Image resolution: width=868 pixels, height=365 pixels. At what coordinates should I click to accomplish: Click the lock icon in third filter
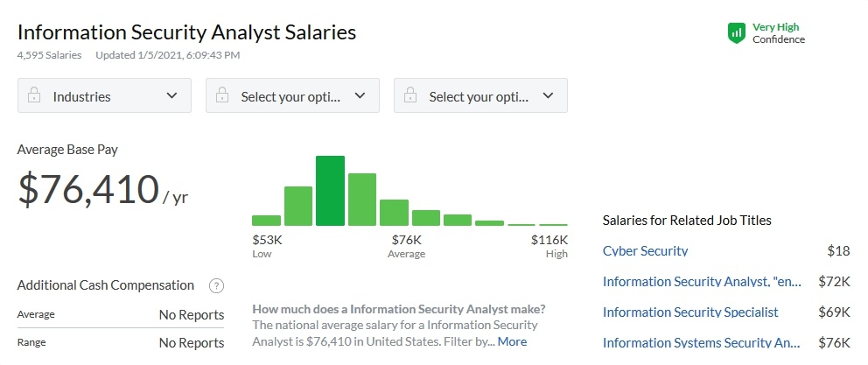pos(410,96)
